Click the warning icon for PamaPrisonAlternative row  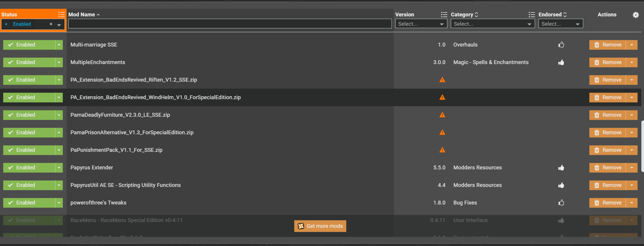(442, 132)
